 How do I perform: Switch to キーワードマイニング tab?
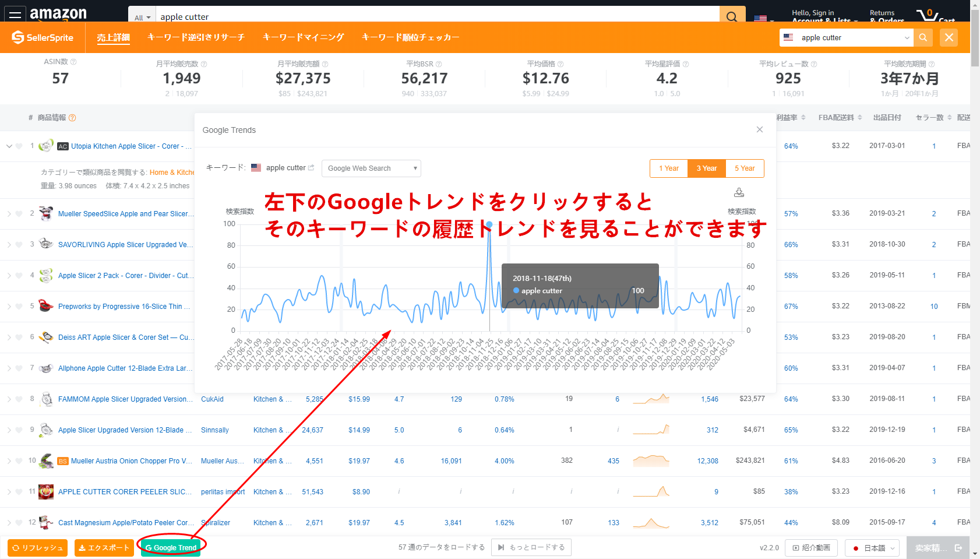click(303, 38)
